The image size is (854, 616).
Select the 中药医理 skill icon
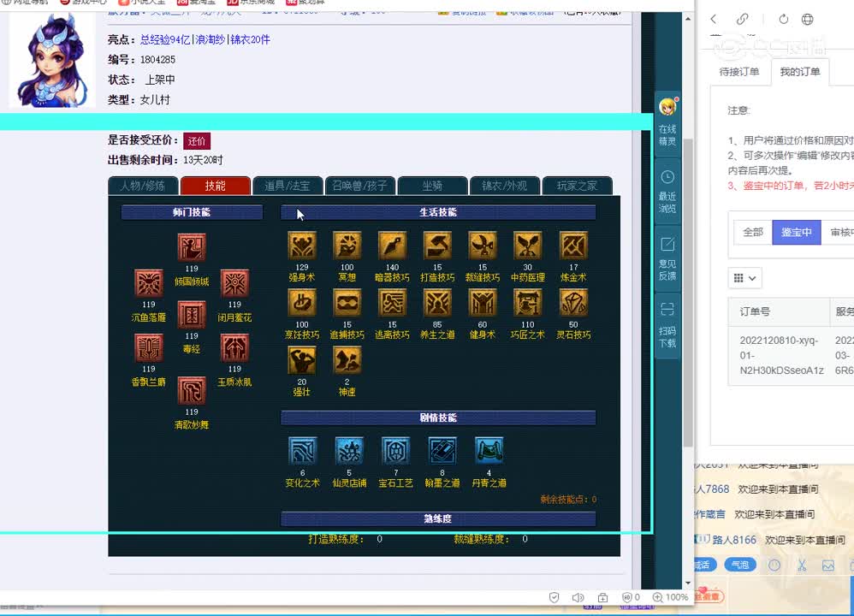528,245
